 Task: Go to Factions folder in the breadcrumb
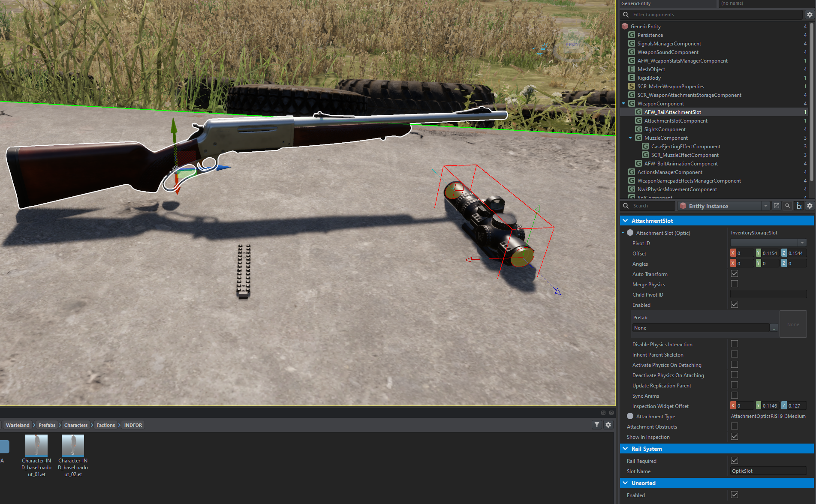105,425
